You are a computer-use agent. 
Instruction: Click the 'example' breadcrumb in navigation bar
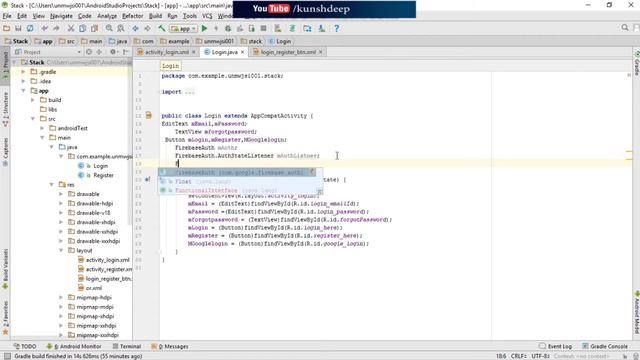(175, 41)
